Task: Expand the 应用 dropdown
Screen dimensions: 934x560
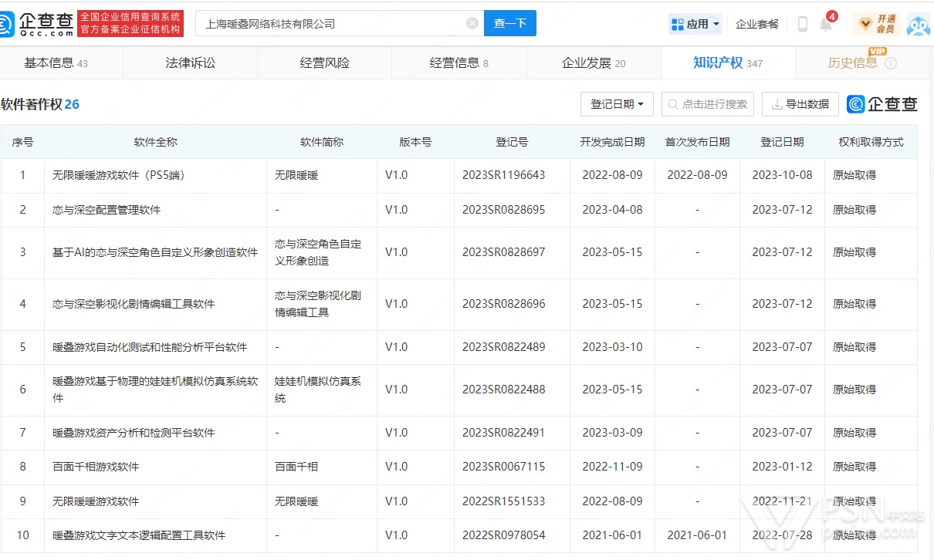Action: (x=696, y=24)
